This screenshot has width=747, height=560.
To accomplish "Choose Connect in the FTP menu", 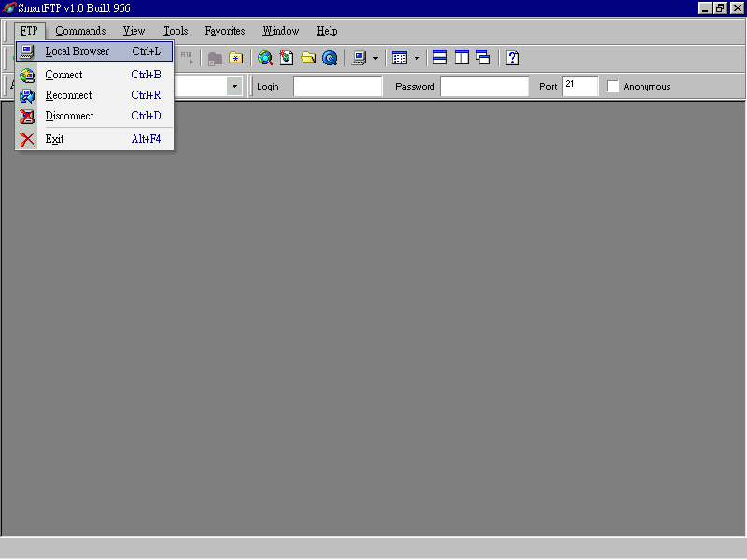I will 94,75.
